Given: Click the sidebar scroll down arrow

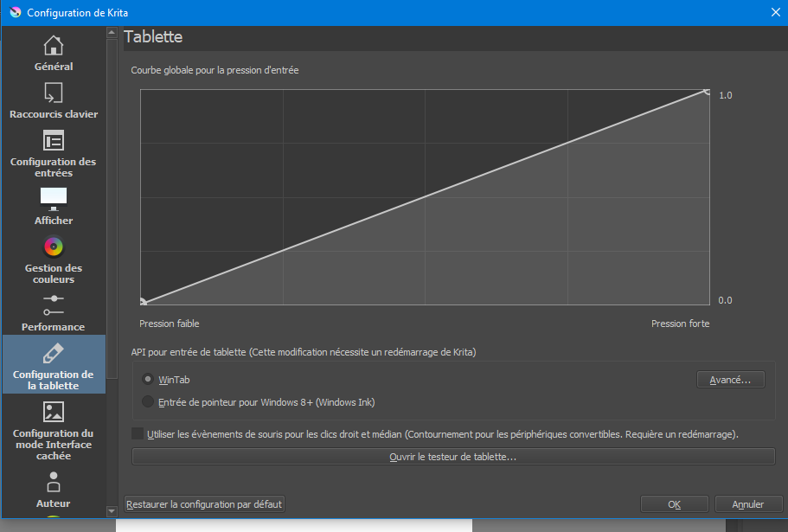Looking at the screenshot, I should [112, 511].
